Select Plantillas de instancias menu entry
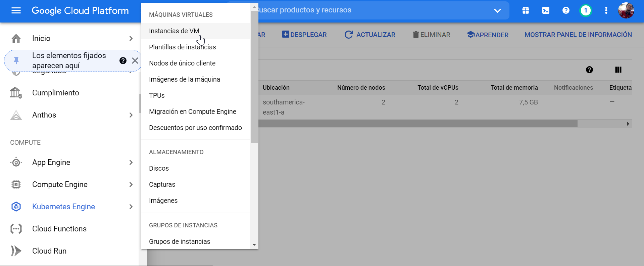644x266 pixels. click(196, 47)
